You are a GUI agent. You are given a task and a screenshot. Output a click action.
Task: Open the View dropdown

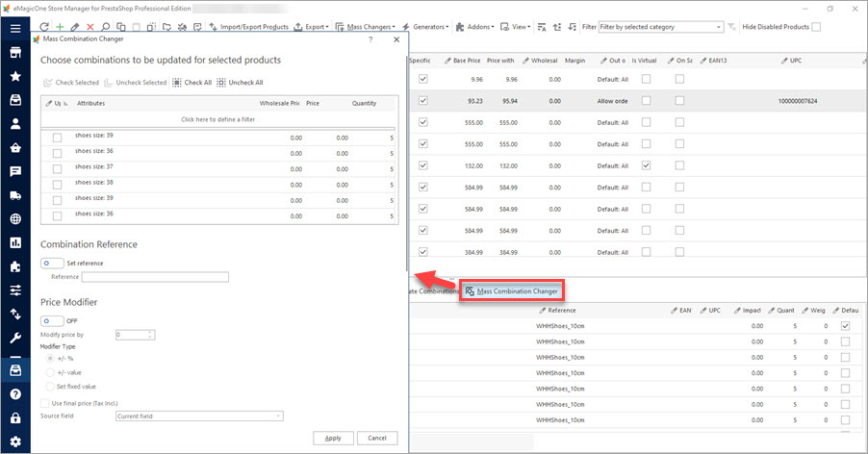[x=516, y=27]
